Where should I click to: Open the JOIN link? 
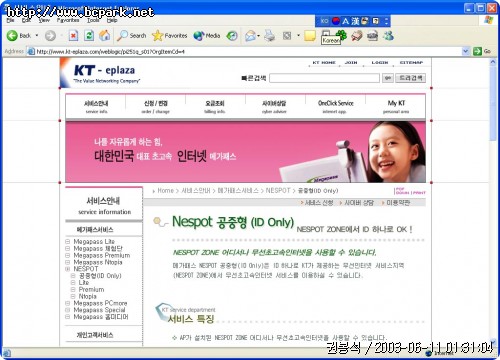(351, 62)
